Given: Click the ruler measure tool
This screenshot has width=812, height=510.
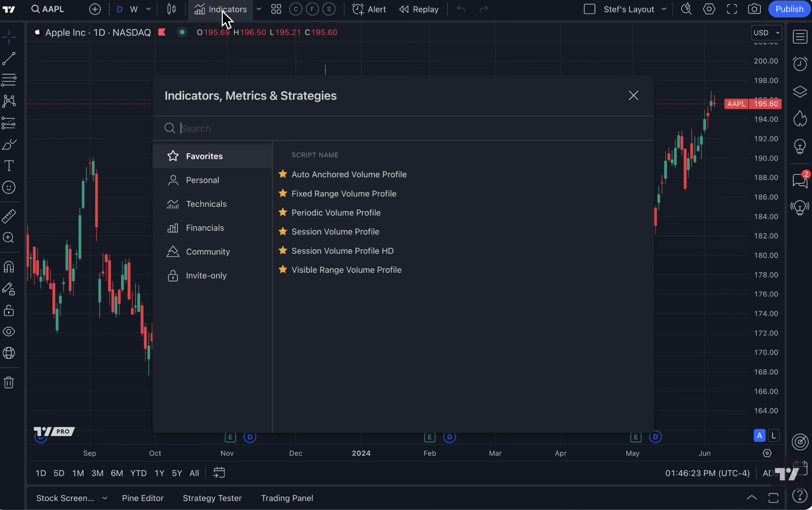Looking at the screenshot, I should click(9, 216).
